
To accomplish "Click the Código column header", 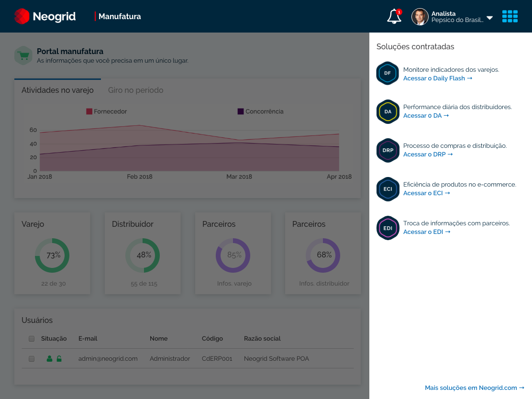I will click(x=212, y=339).
